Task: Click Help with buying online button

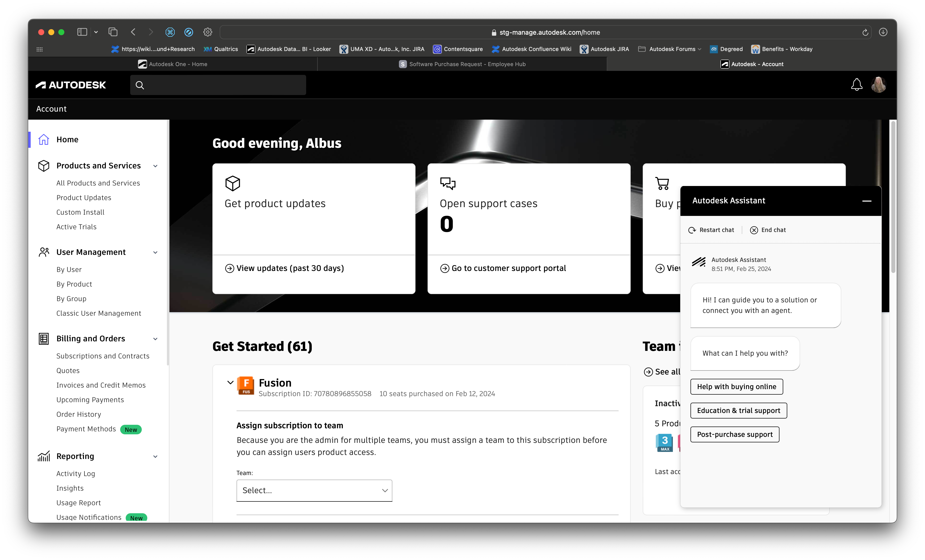Action: [x=736, y=387]
